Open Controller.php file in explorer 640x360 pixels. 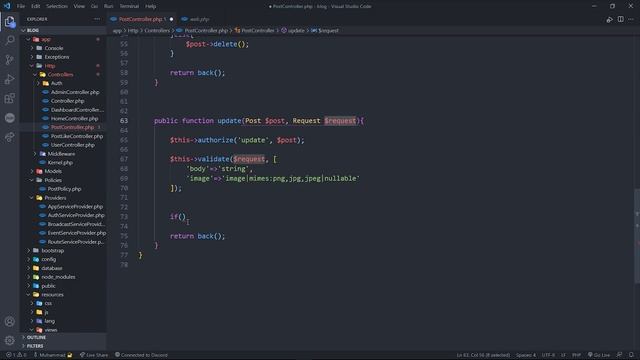pyautogui.click(x=63, y=101)
